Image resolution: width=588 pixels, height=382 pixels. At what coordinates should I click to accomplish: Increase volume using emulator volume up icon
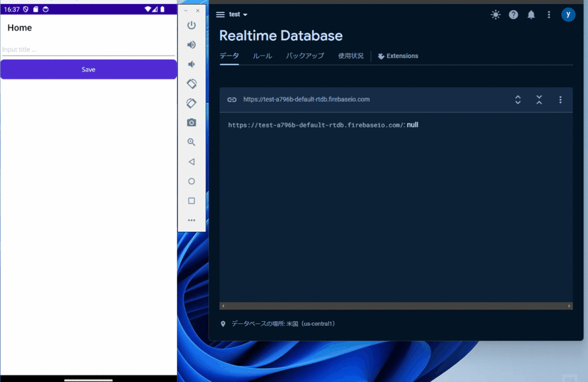(x=192, y=45)
